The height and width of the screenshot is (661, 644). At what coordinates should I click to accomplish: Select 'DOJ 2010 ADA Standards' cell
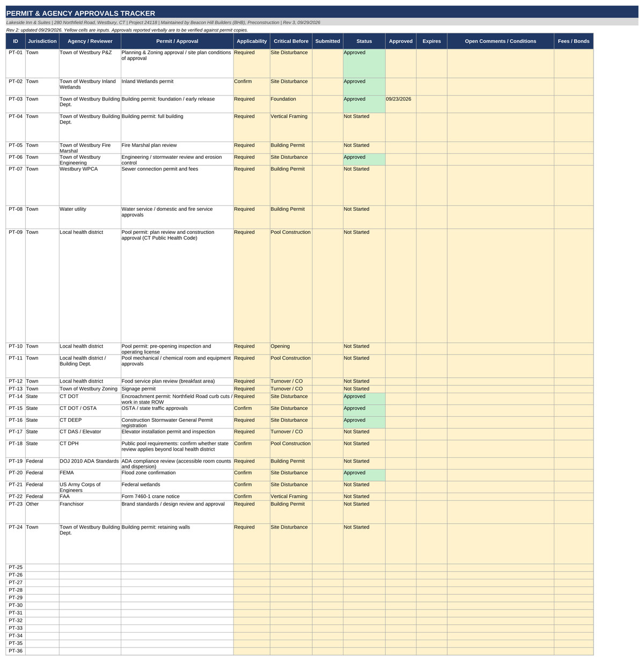point(90,463)
